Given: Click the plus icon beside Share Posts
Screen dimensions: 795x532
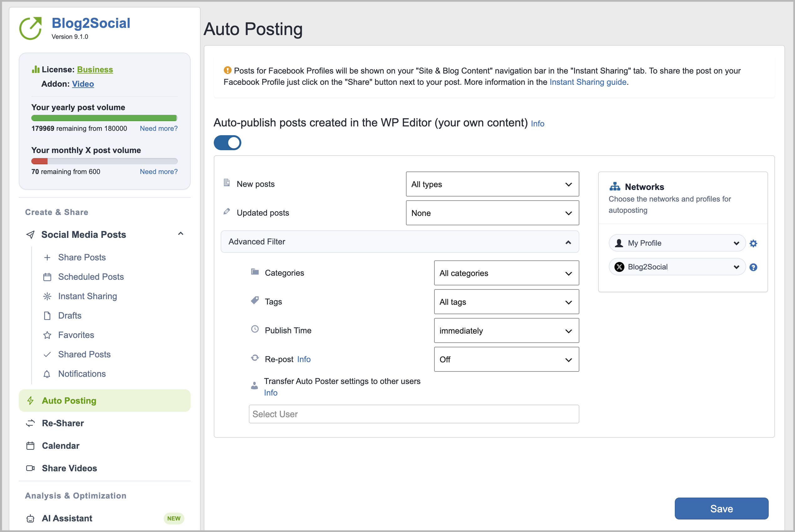Looking at the screenshot, I should (x=47, y=258).
